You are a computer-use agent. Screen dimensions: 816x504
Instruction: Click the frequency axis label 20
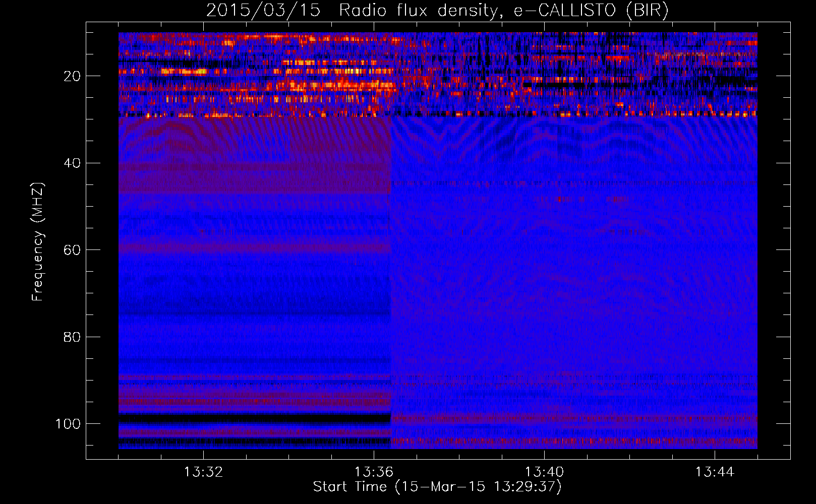pos(72,76)
